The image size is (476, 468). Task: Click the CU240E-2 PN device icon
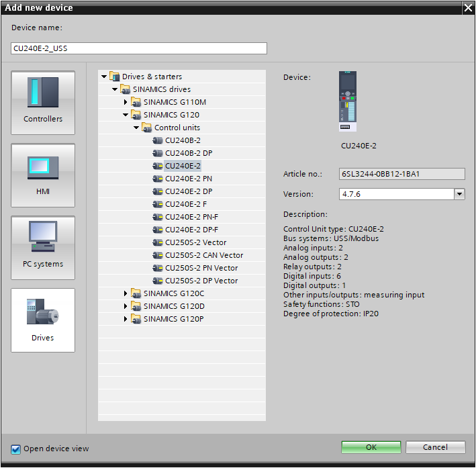coord(158,179)
